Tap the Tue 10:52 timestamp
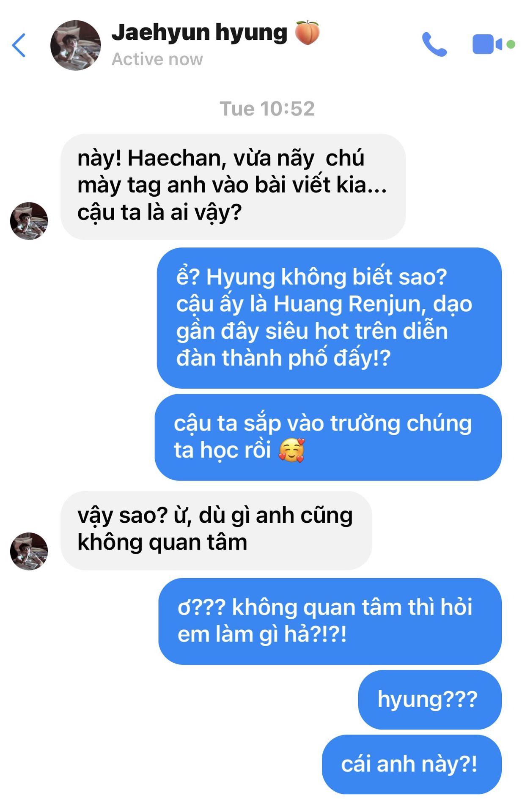 pyautogui.click(x=267, y=109)
